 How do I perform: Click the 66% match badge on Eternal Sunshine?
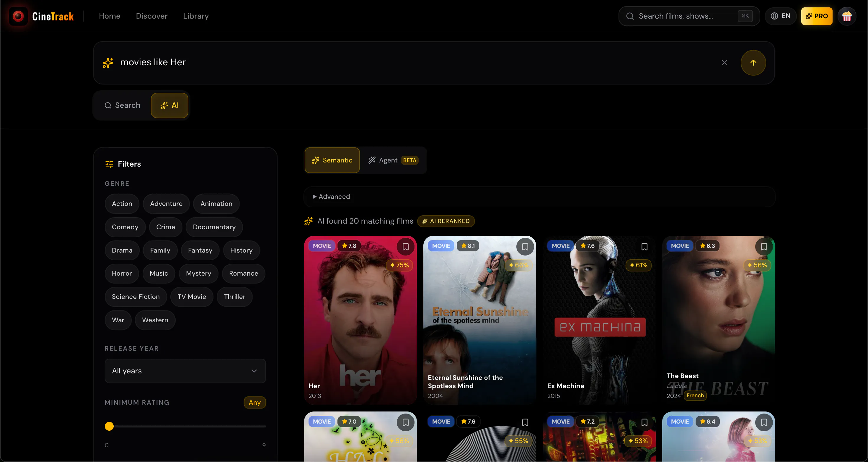click(x=518, y=265)
